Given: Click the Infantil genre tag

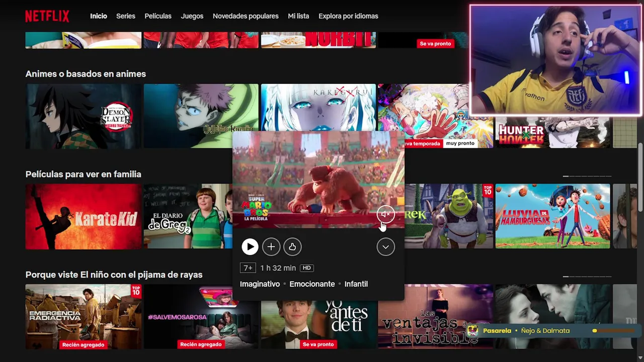Looking at the screenshot, I should [x=356, y=284].
